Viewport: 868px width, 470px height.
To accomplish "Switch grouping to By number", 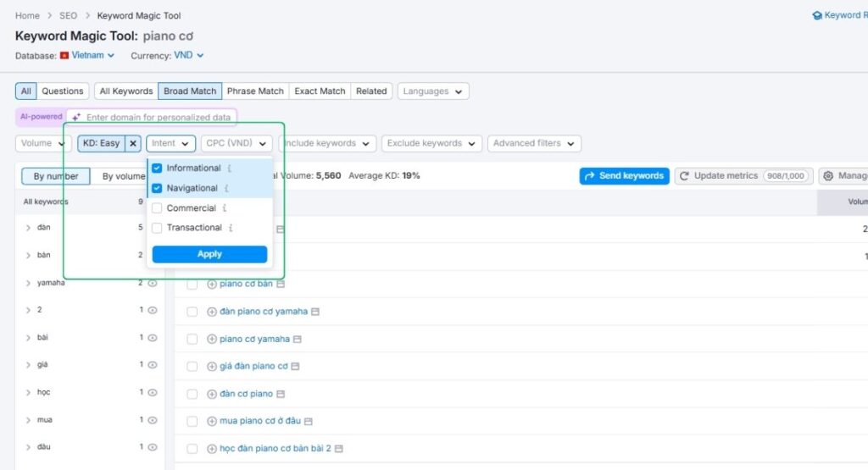I will [x=56, y=176].
